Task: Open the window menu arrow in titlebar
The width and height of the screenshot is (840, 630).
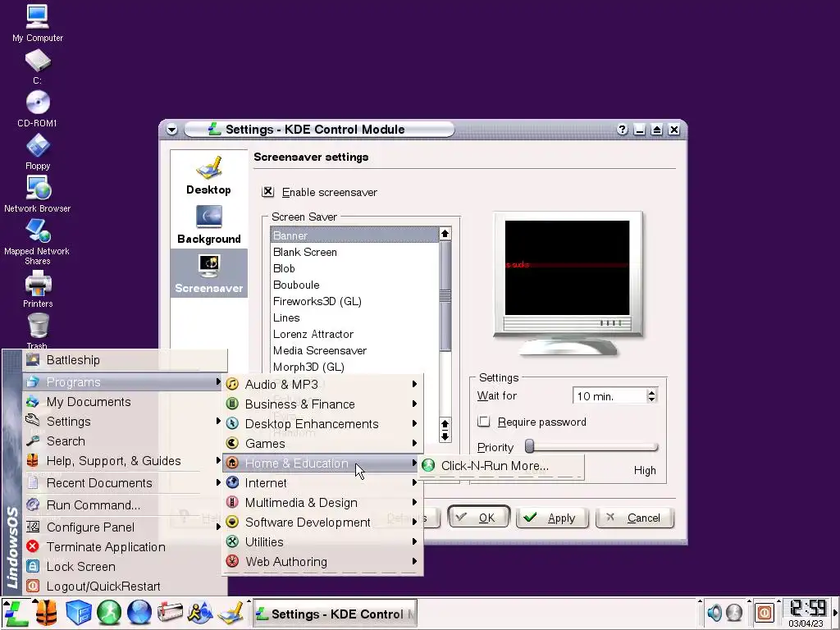Action: point(172,130)
